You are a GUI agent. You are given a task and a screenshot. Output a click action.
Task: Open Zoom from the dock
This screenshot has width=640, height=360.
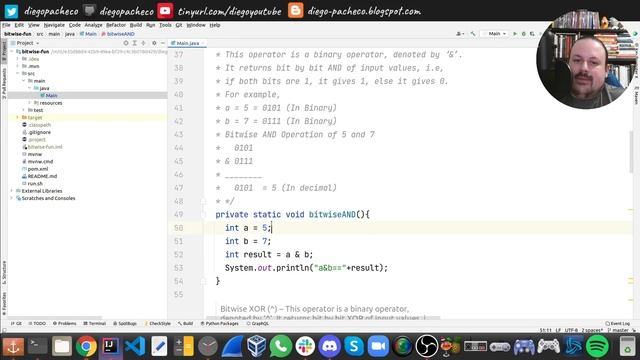coord(378,347)
